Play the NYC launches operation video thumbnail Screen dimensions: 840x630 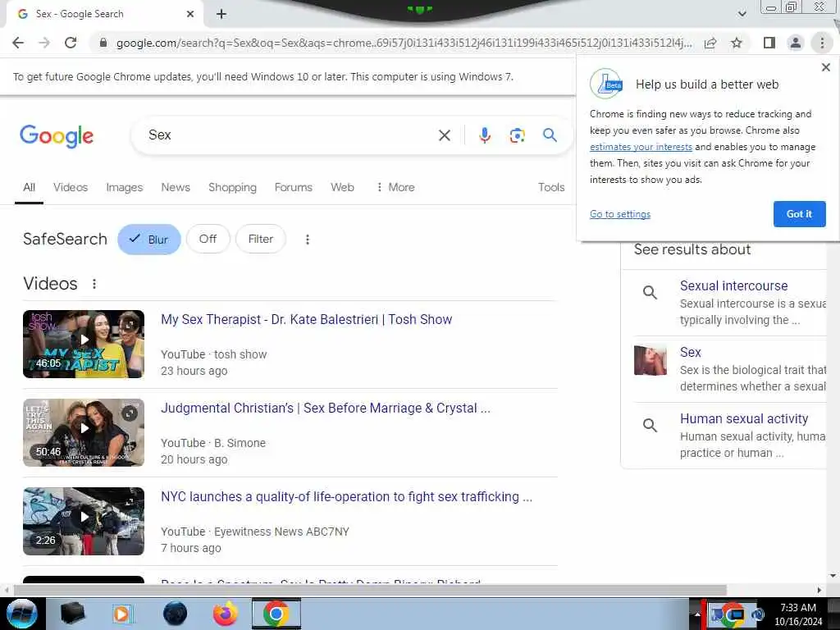[84, 521]
